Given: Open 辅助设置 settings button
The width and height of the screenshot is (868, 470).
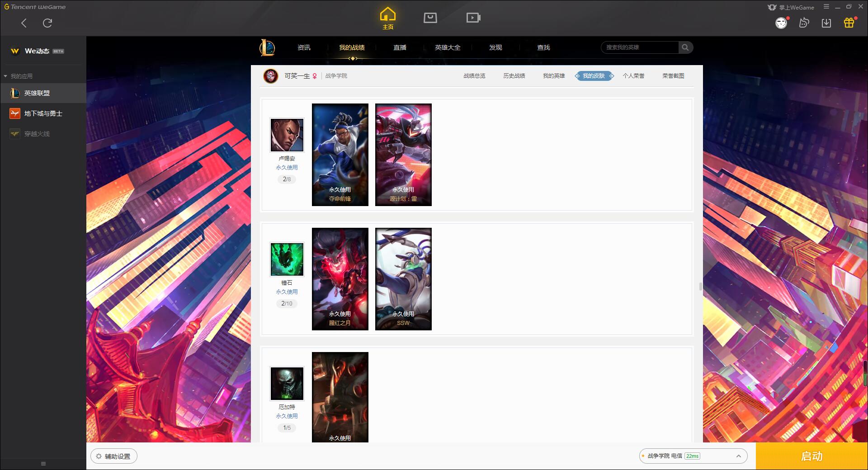Looking at the screenshot, I should click(x=113, y=456).
